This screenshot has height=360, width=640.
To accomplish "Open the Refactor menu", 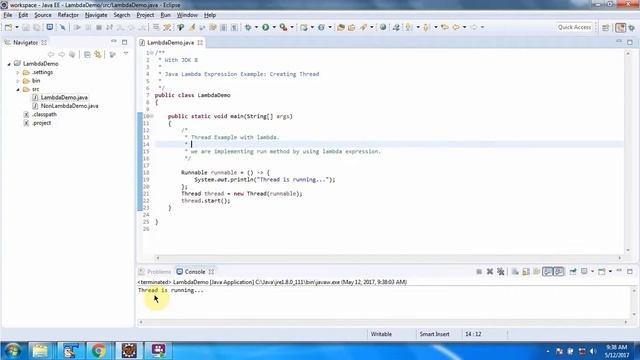I will (68, 15).
